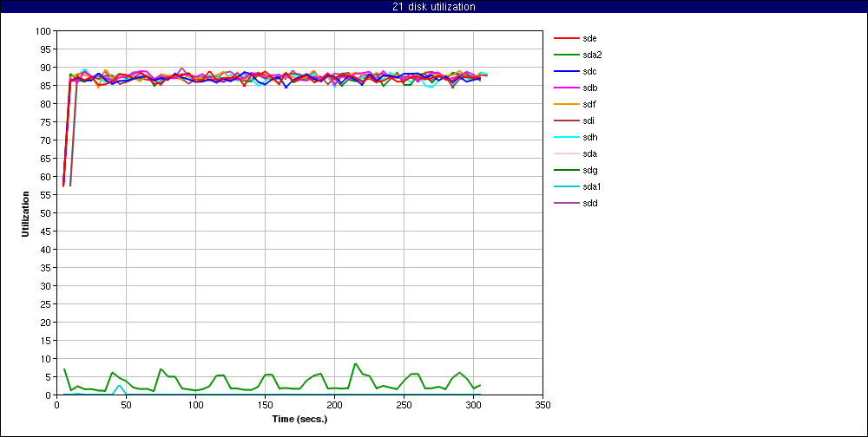The width and height of the screenshot is (868, 437).
Task: Click the green sda2 legend color line
Action: coord(565,55)
